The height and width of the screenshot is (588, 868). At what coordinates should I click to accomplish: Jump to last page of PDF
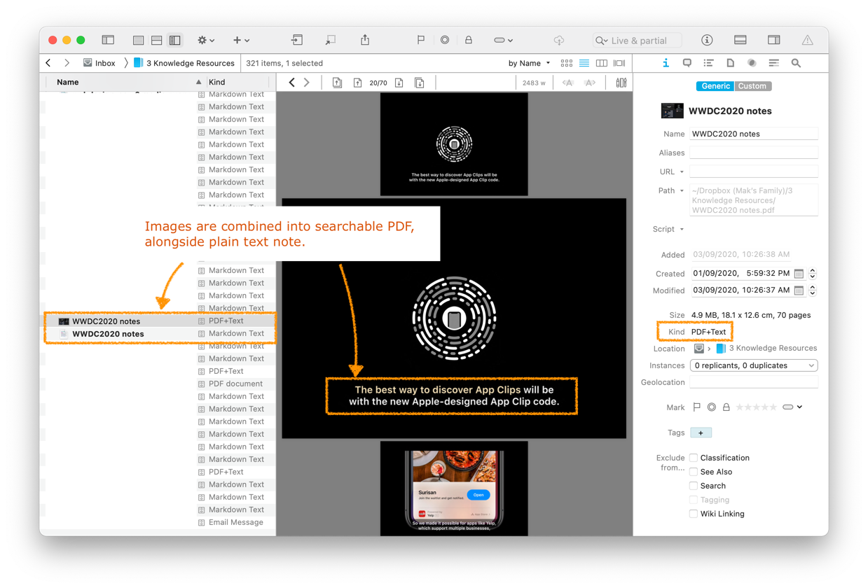tap(420, 83)
